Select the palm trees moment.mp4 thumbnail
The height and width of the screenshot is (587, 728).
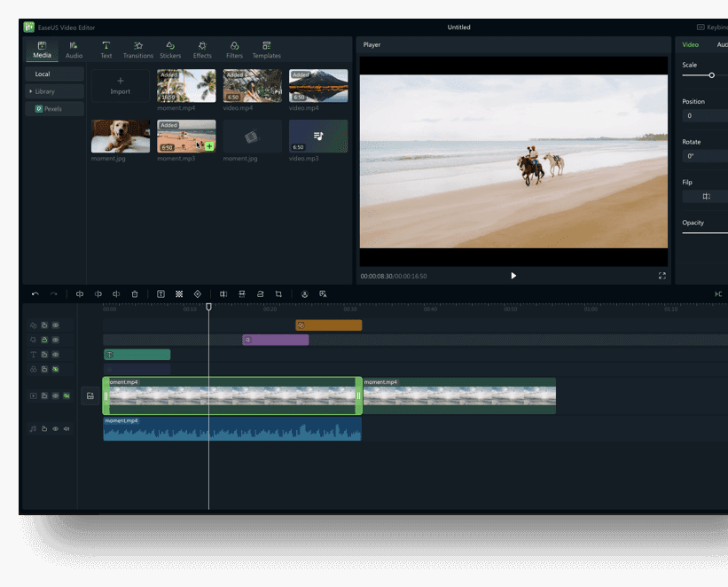tap(186, 86)
